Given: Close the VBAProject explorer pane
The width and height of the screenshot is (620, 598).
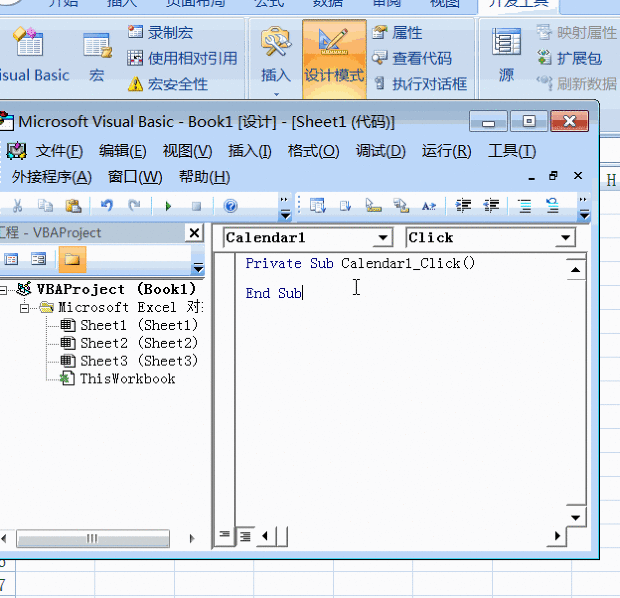Looking at the screenshot, I should tap(194, 233).
